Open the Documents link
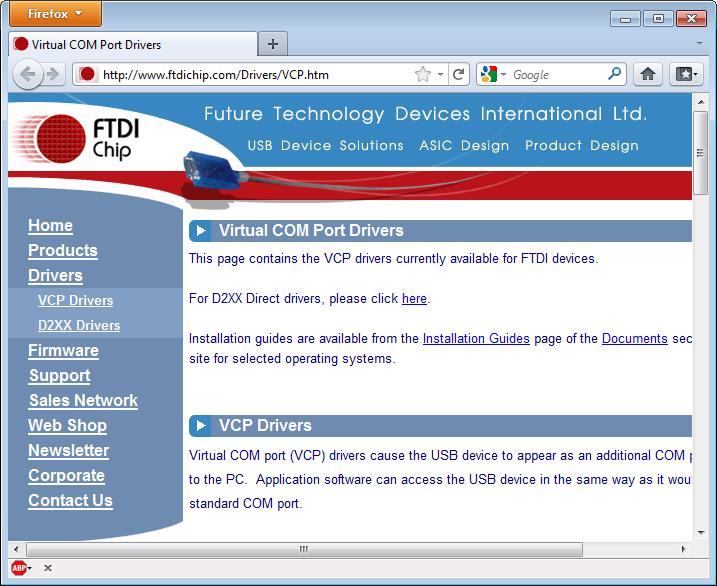717x586 pixels. 635,339
